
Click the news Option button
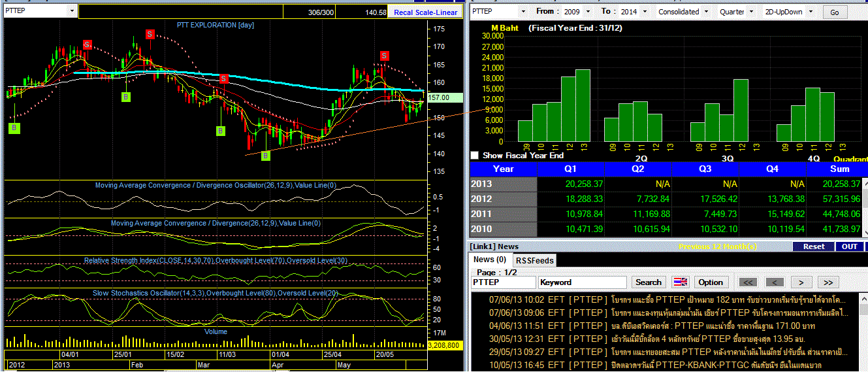click(711, 282)
